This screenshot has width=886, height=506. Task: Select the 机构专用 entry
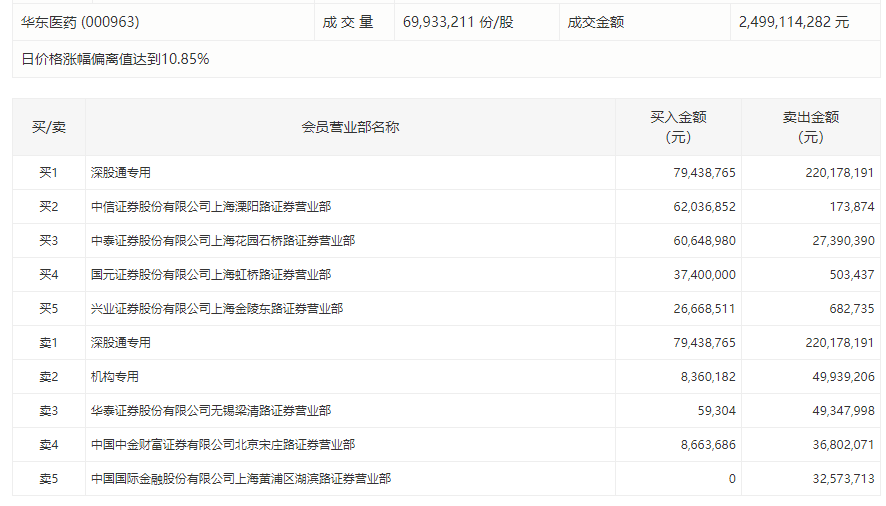115,376
